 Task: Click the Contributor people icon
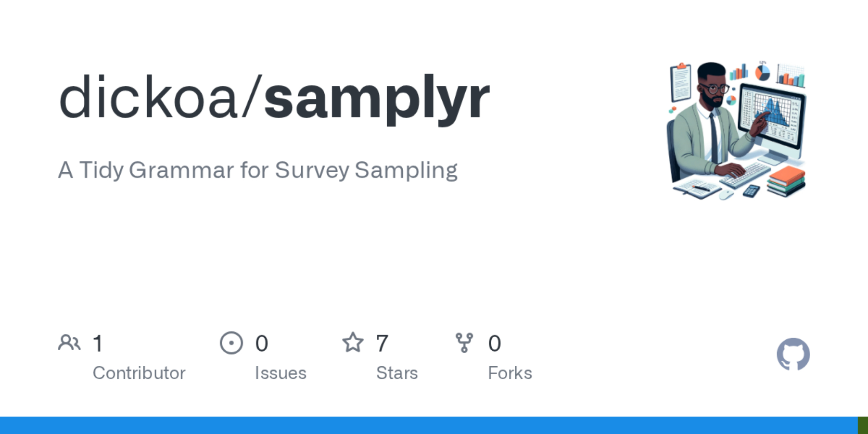[x=69, y=343]
